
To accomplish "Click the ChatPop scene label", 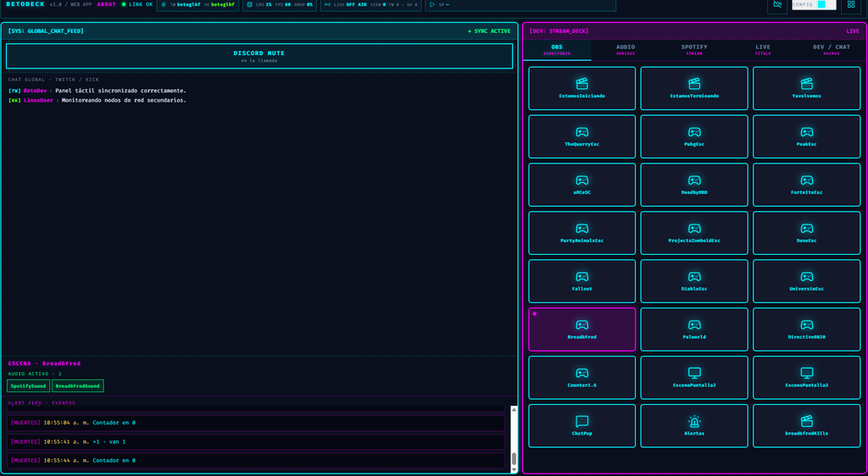I will [x=581, y=434].
